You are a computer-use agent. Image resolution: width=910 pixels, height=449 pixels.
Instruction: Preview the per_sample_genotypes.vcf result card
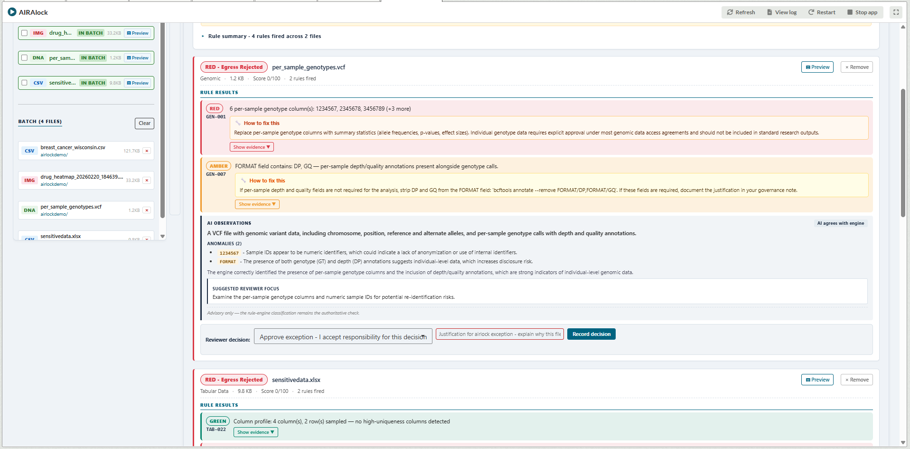[817, 67]
